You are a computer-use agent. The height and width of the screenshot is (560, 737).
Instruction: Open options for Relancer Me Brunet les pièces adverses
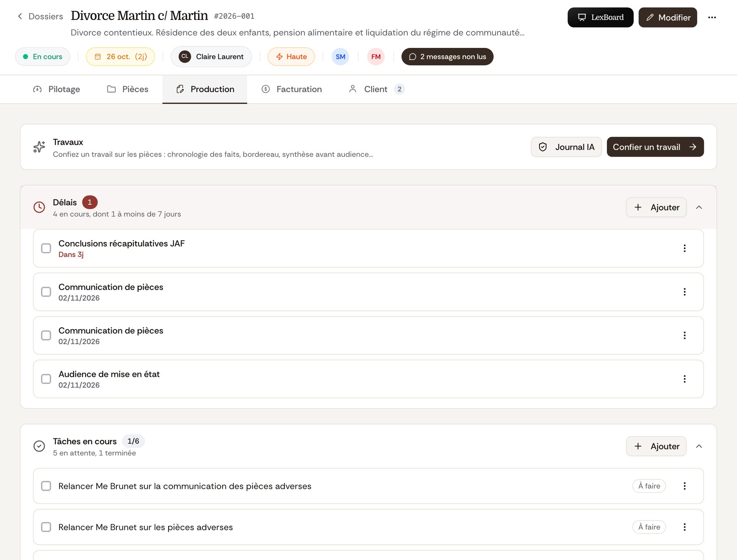685,527
